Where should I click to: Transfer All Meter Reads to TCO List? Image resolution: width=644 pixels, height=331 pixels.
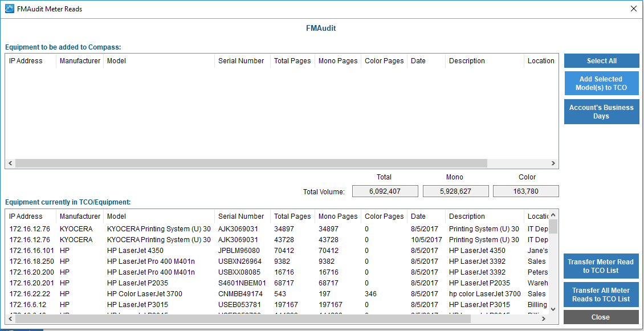pyautogui.click(x=602, y=295)
